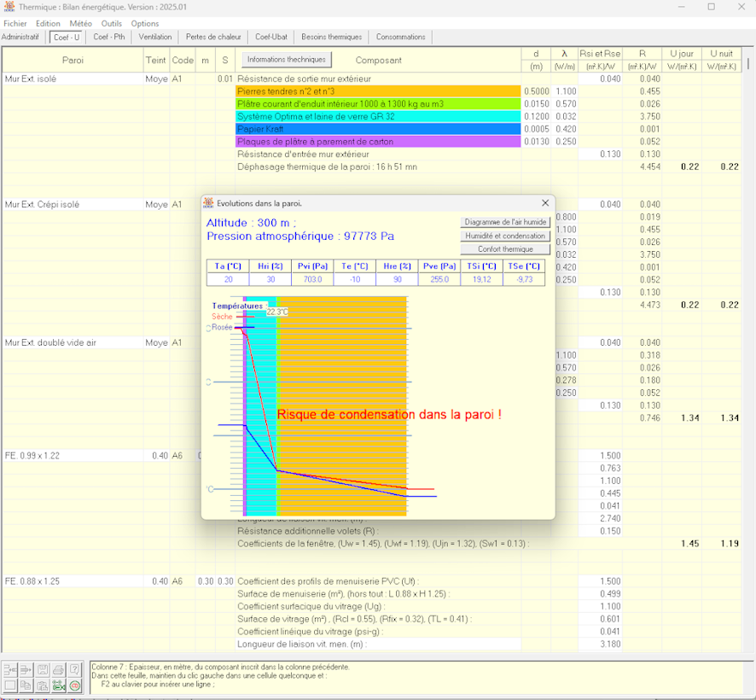Open help with the question mark icon

click(x=74, y=670)
